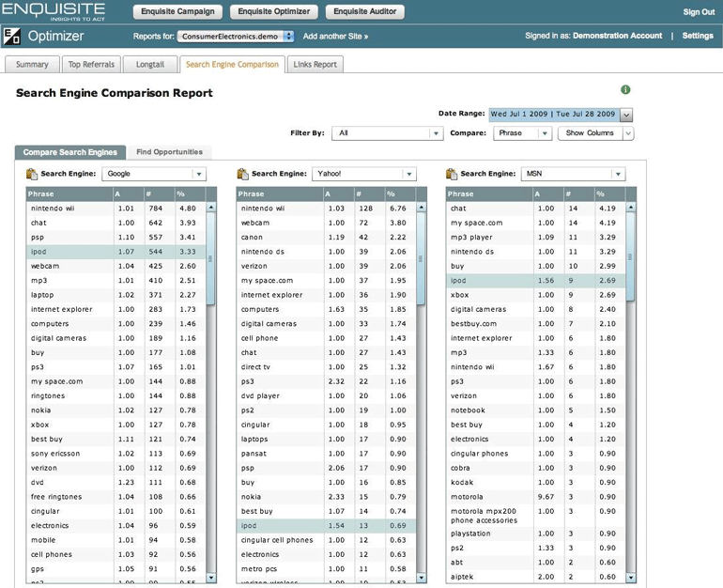Click Yahoo! table scroll up arrow

point(421,208)
